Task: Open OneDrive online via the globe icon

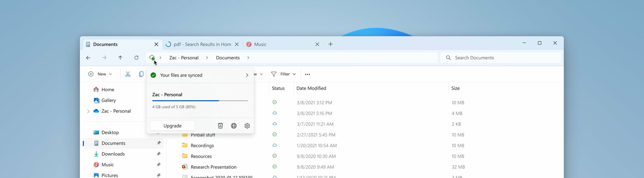Action: (234, 126)
